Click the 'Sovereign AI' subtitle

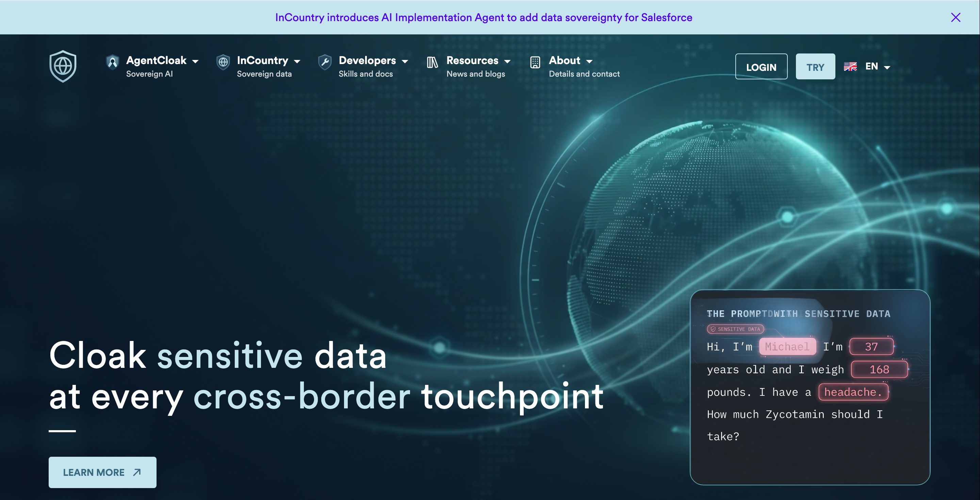pyautogui.click(x=149, y=74)
